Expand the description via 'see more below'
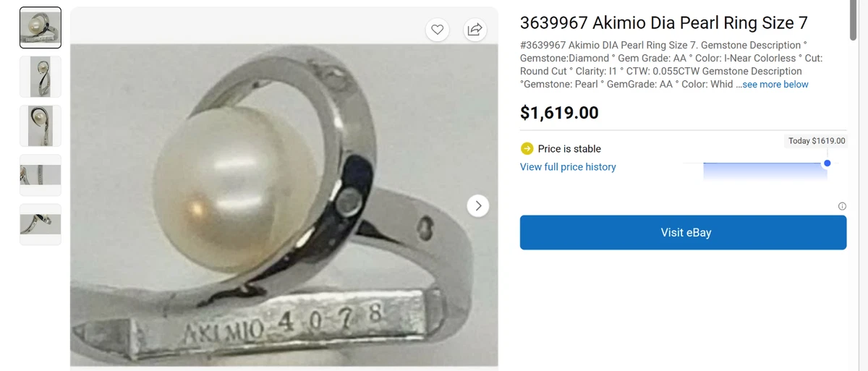This screenshot has width=868, height=371. [x=775, y=85]
